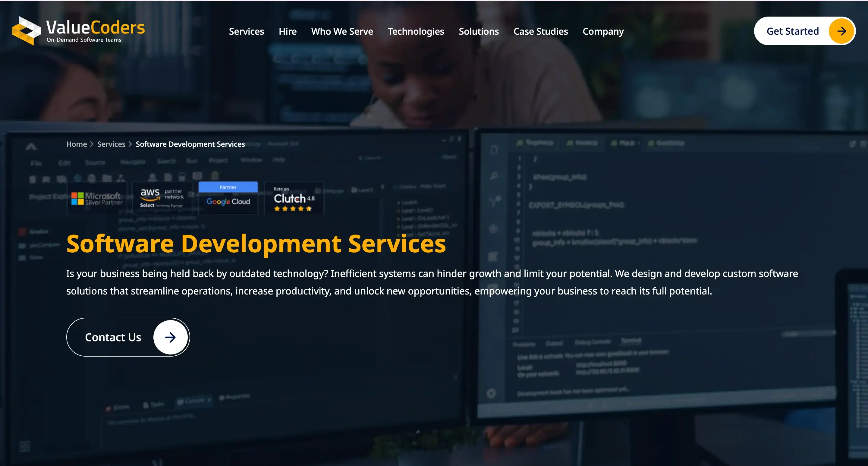Open the Hire nav menu
The width and height of the screenshot is (868, 466).
point(288,31)
